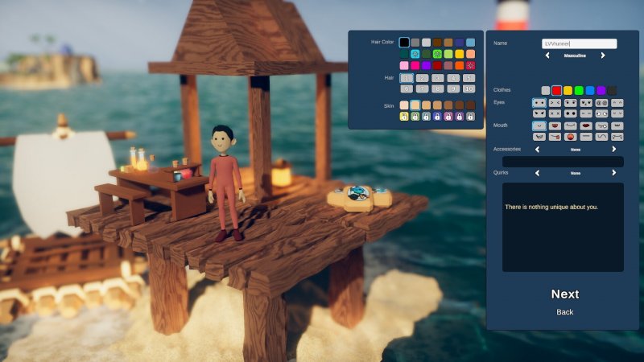Advance Quirks with the right arrow
Screen dimensions: 644x362
613,172
